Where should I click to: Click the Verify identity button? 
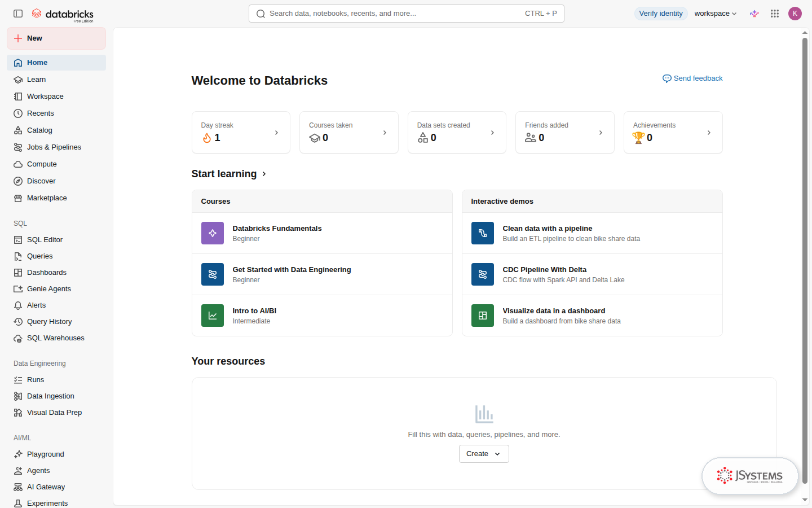(x=661, y=14)
